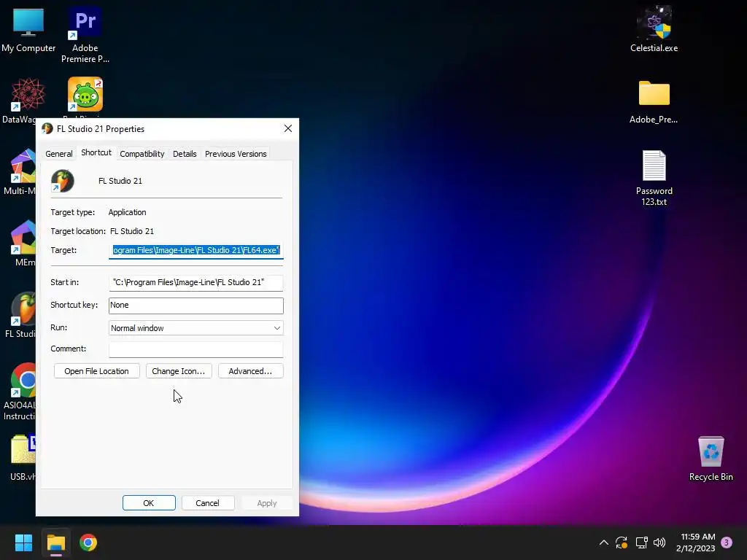
Task: Switch to the Compatibility tab
Action: tap(142, 154)
